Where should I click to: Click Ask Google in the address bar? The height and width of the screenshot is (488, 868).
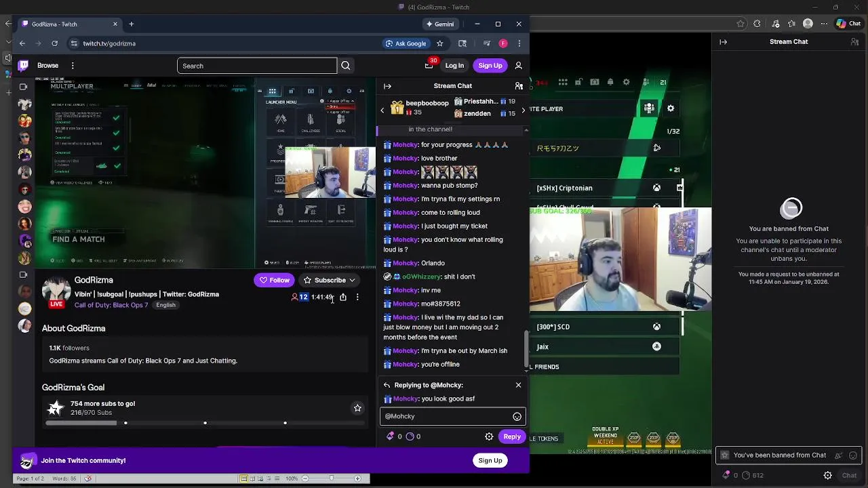tap(406, 43)
